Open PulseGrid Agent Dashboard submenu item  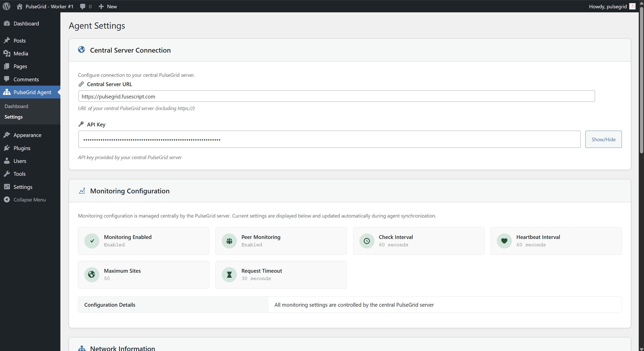pyautogui.click(x=16, y=106)
